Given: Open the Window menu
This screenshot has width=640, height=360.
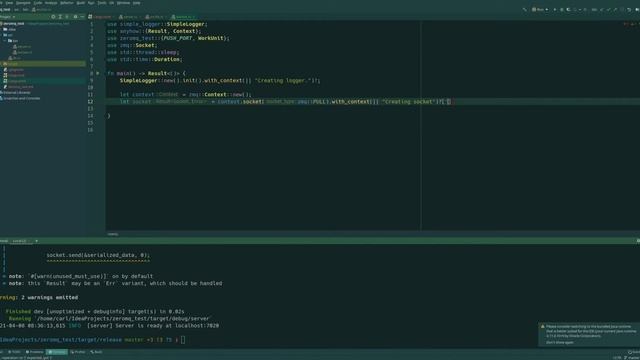Looking at the screenshot, I should coord(123,3).
